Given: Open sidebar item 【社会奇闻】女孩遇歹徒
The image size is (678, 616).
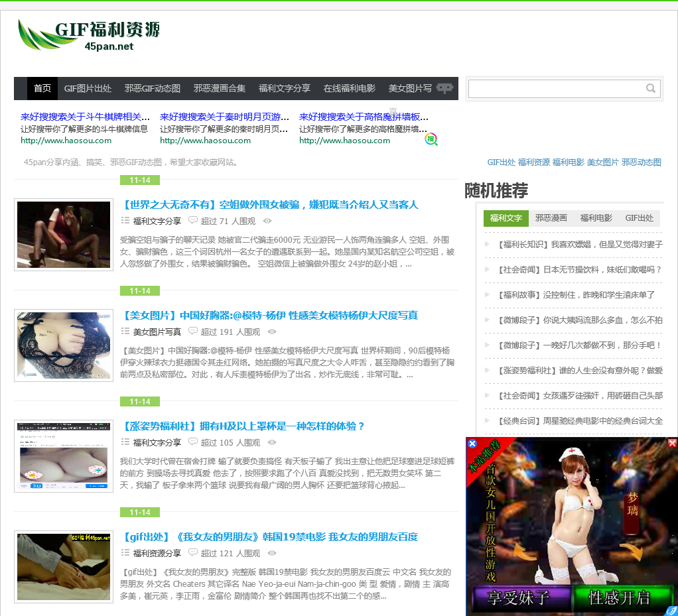Looking at the screenshot, I should [578, 395].
